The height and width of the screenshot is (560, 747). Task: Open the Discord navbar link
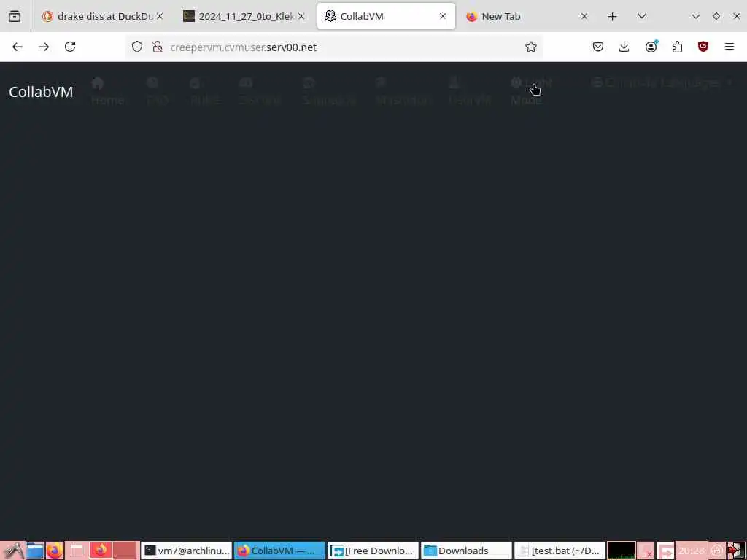tap(260, 91)
